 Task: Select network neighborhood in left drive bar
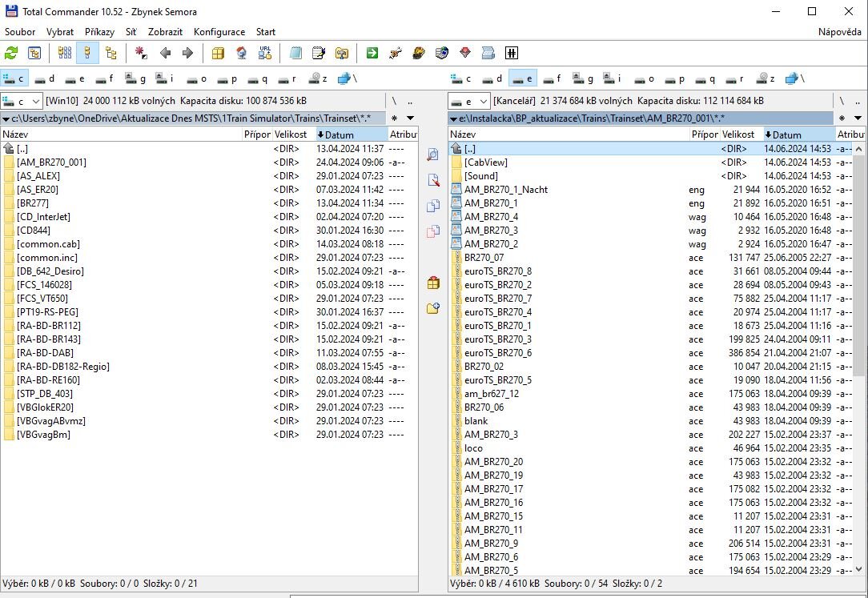tap(347, 78)
